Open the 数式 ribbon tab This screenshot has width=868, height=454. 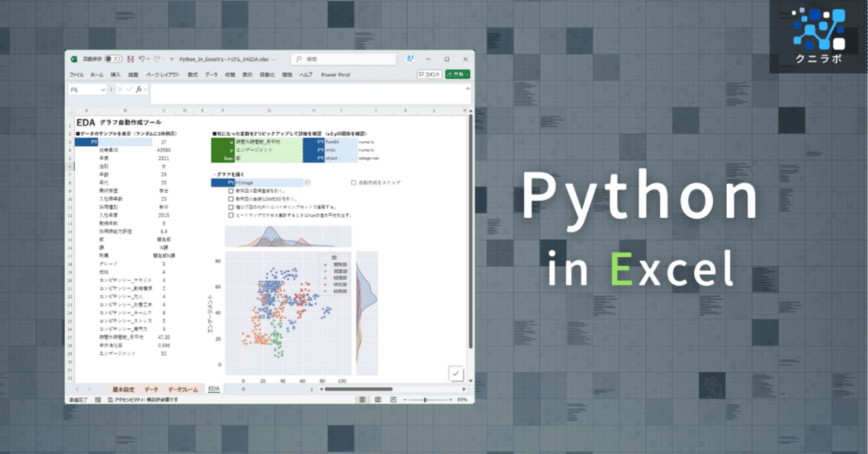(192, 74)
